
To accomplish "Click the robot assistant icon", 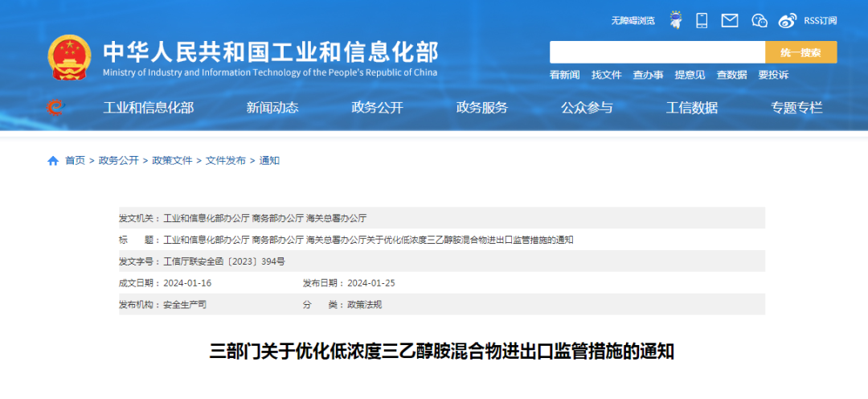I will tap(675, 20).
